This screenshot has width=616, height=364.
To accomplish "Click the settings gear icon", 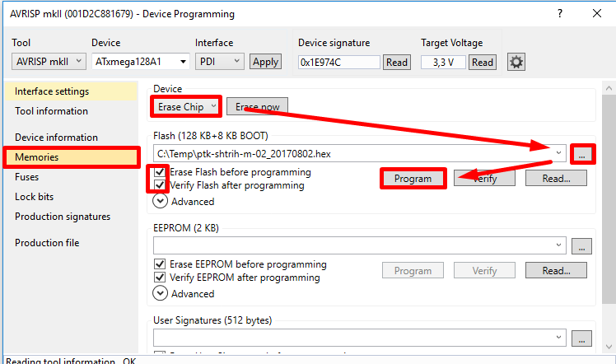I will tap(516, 62).
